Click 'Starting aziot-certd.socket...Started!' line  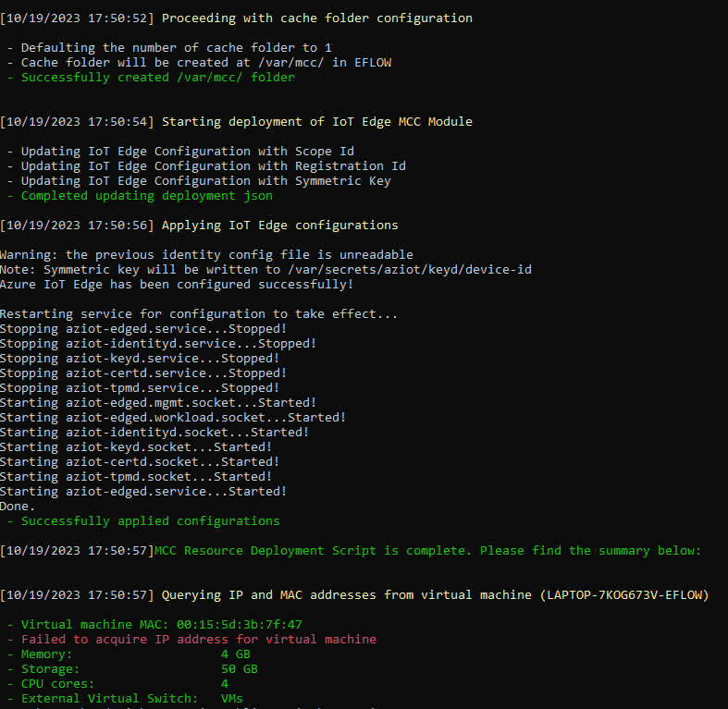140,462
